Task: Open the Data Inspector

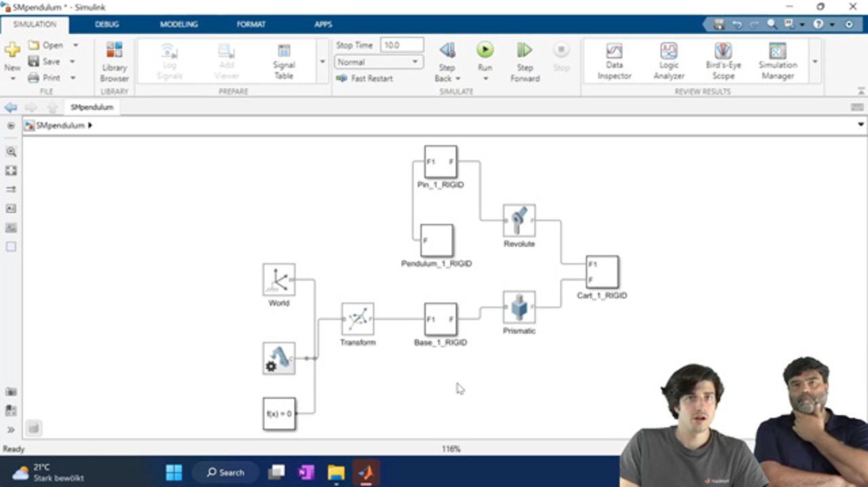Action: [614, 60]
